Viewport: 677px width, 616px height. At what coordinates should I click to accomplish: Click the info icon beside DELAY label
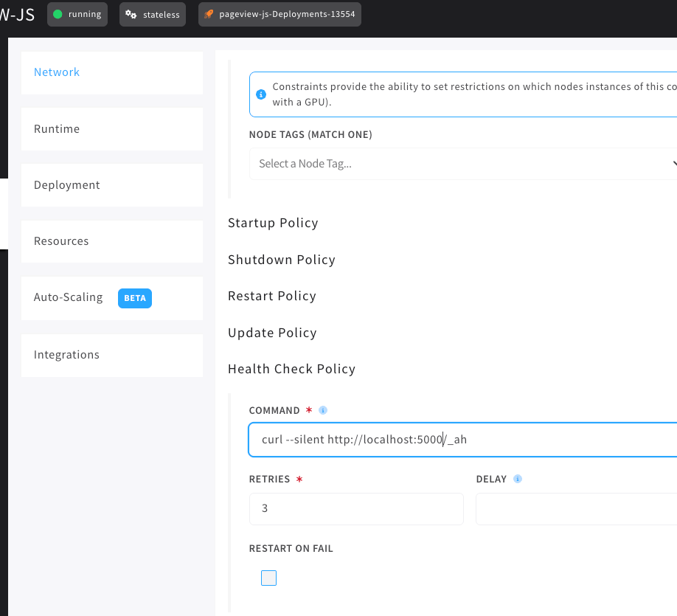click(517, 479)
